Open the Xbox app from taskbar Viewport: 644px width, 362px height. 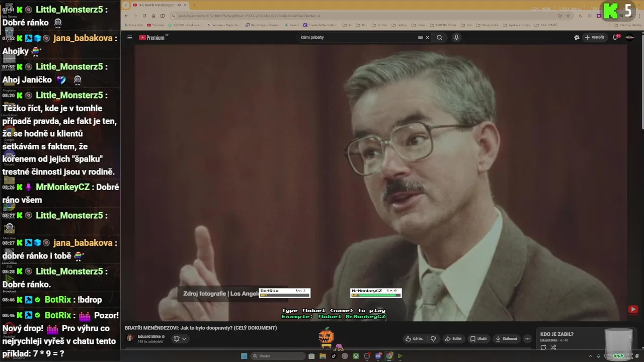[x=356, y=356]
